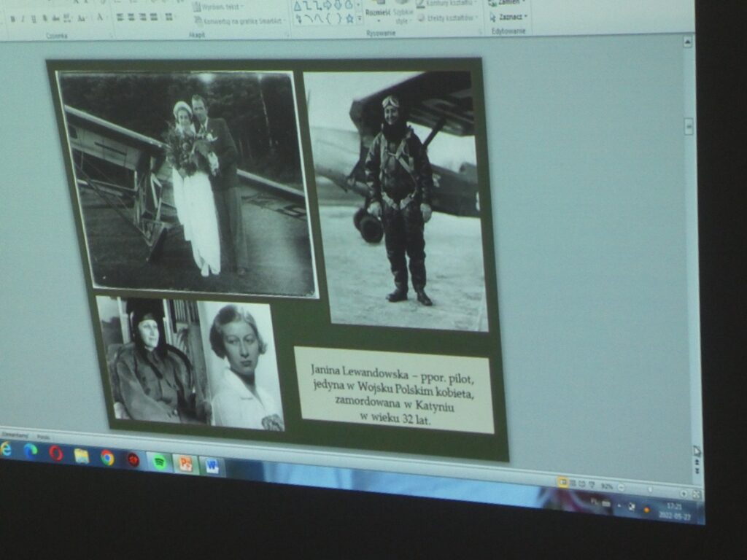Screen dimensions: 747x560
Task: Click the zoom in plus button
Action: [684, 494]
